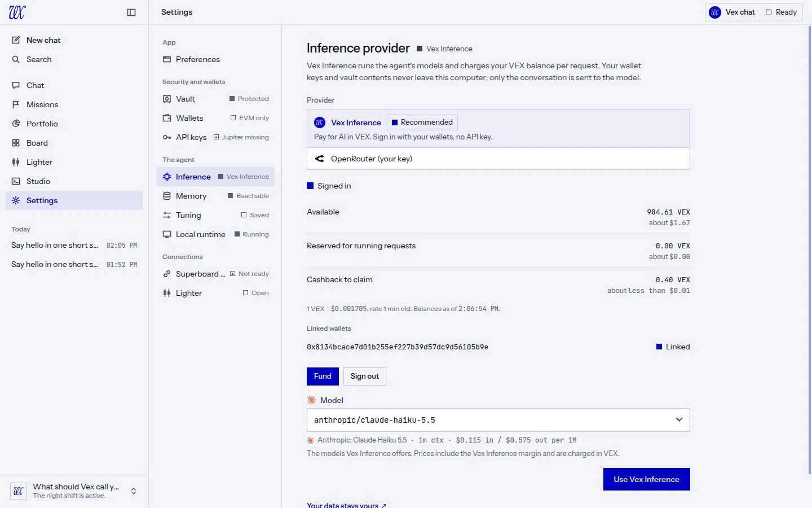Click the Use Vex Inference button
Viewport: 812px width, 508px height.
point(647,479)
